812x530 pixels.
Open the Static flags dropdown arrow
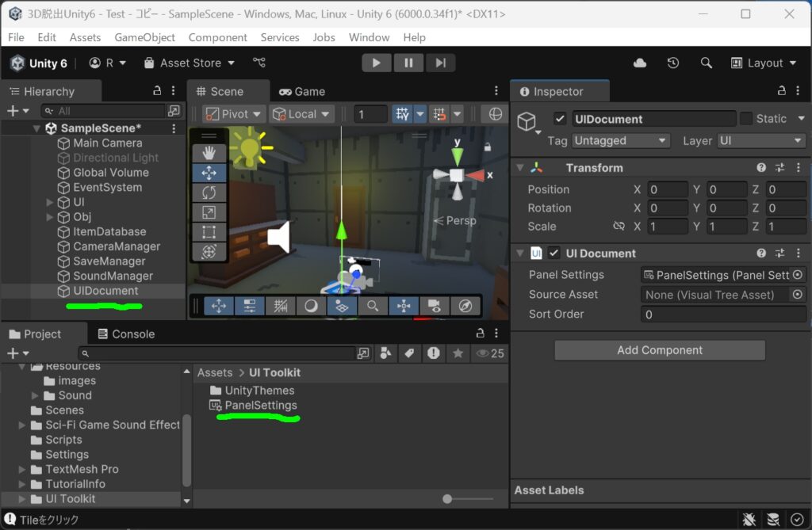tap(801, 119)
